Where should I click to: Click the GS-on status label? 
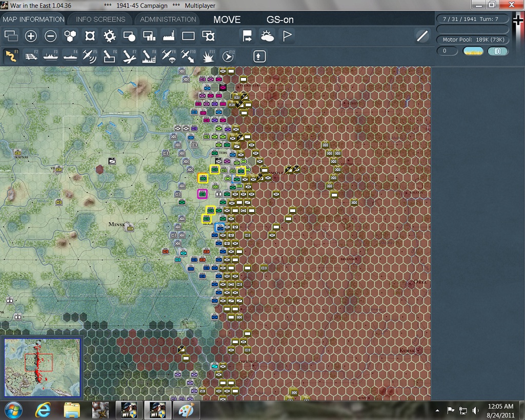pos(280,20)
